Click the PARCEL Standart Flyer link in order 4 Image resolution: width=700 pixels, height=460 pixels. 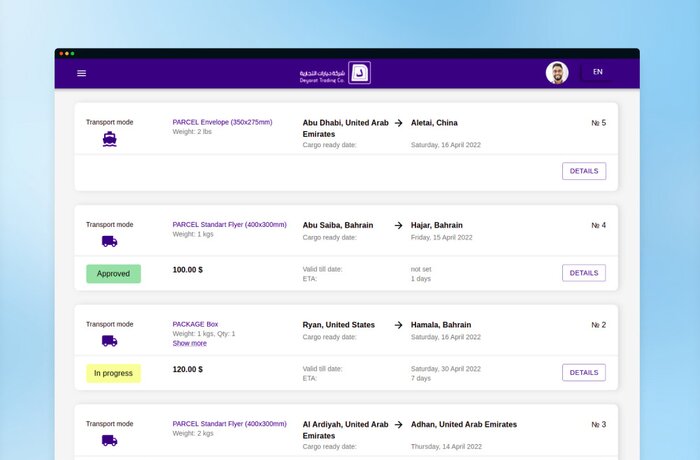point(229,224)
